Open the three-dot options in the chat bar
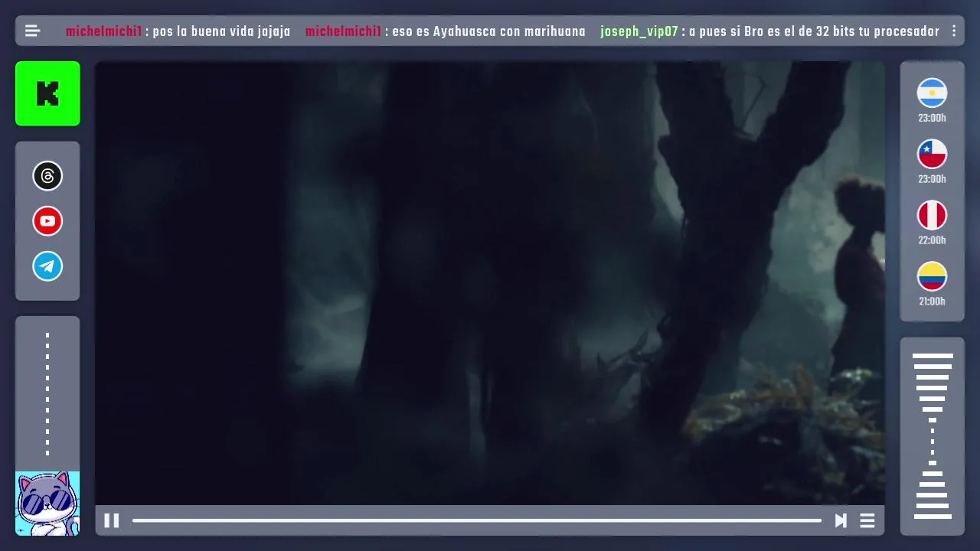Image resolution: width=980 pixels, height=551 pixels. [954, 31]
